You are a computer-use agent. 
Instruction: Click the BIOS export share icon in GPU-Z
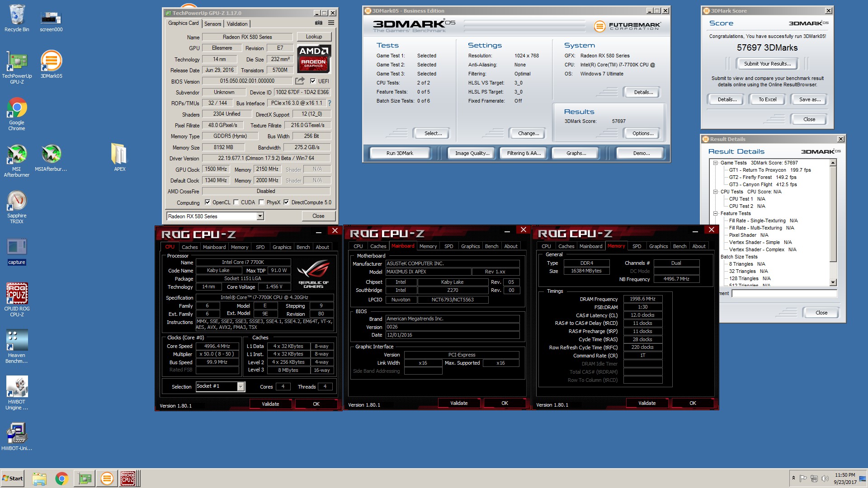(300, 81)
